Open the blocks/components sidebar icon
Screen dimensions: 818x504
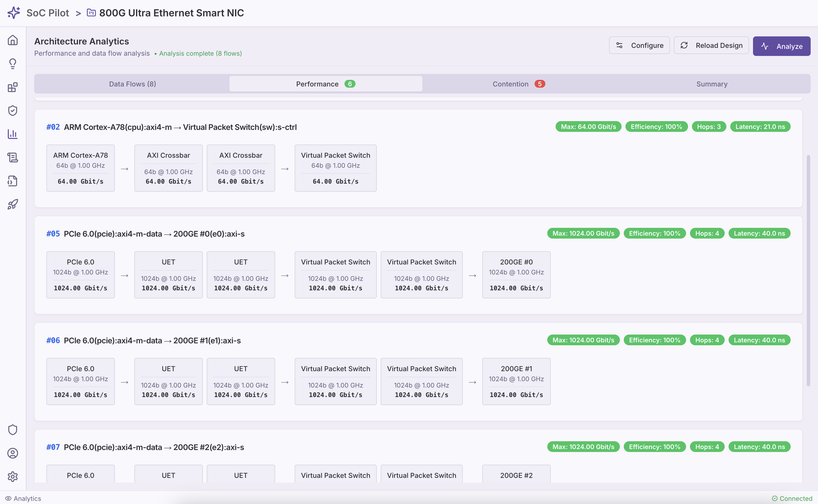coord(13,87)
